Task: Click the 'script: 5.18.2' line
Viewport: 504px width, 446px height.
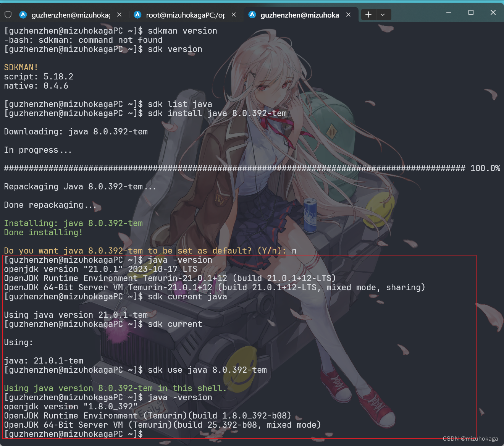Action: [x=39, y=77]
